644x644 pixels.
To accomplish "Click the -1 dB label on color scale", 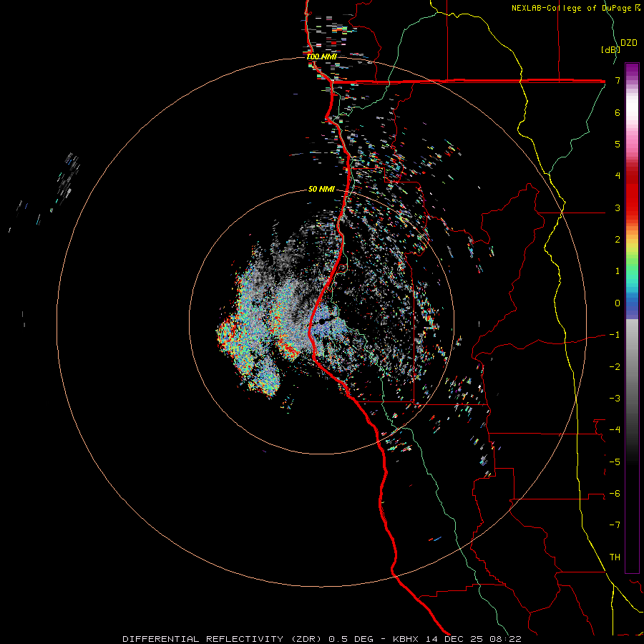I will [x=615, y=335].
